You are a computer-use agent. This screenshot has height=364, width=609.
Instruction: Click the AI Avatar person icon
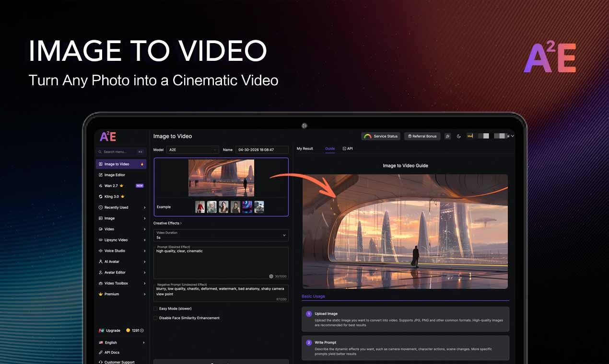point(100,262)
